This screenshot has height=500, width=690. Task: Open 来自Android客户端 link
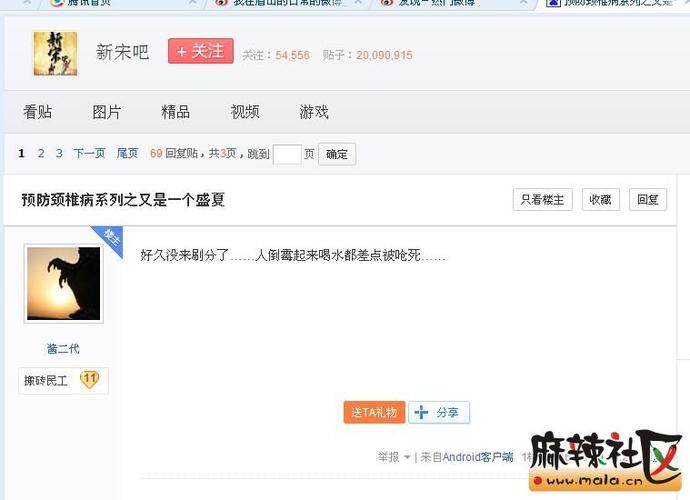click(467, 457)
